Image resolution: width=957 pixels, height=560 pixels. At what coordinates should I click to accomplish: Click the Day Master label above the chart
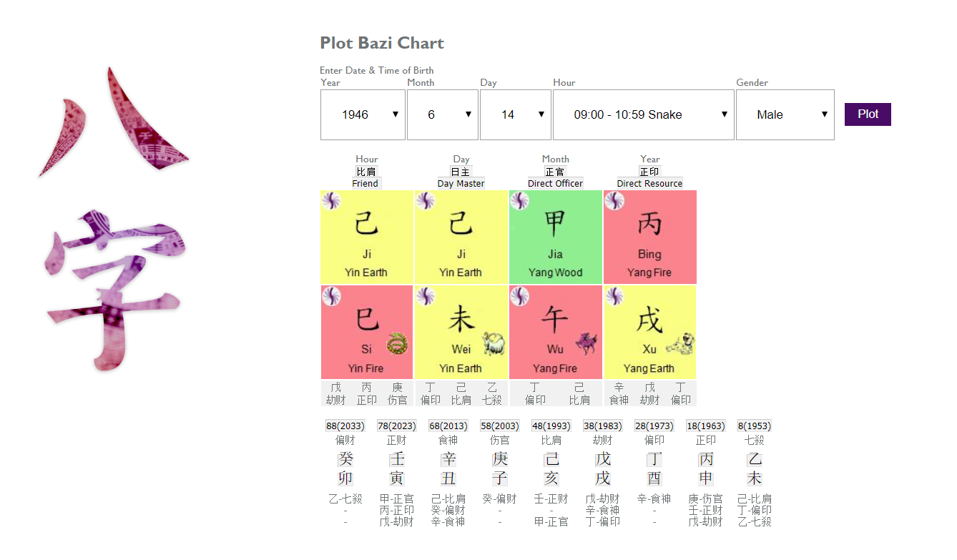pos(461,183)
